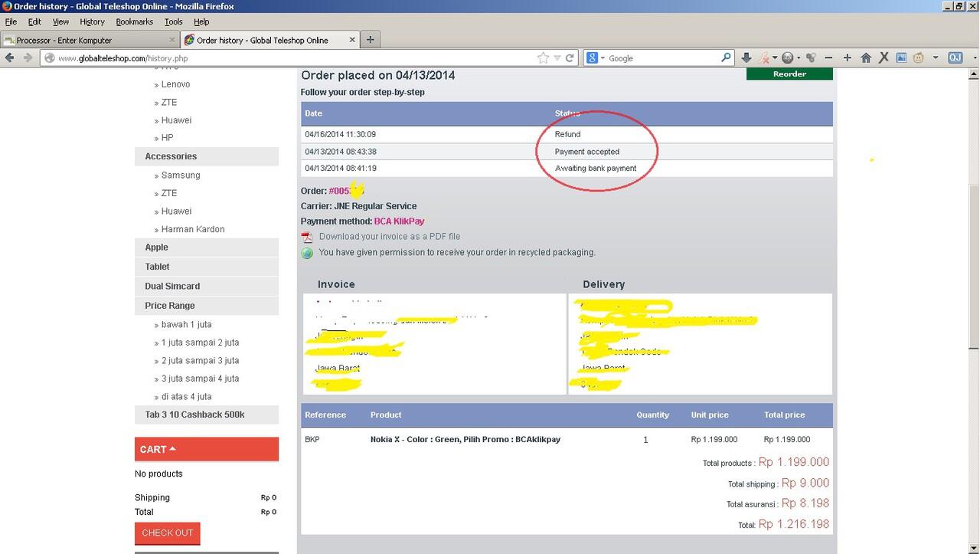Open Tab 3 10 Cashback 500k link
Screen dimensions: 980x554
207,415
